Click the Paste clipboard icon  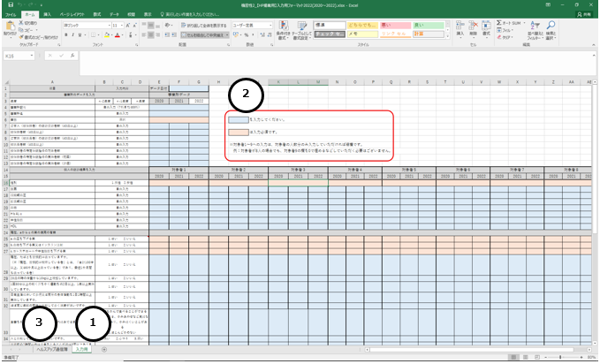11,27
